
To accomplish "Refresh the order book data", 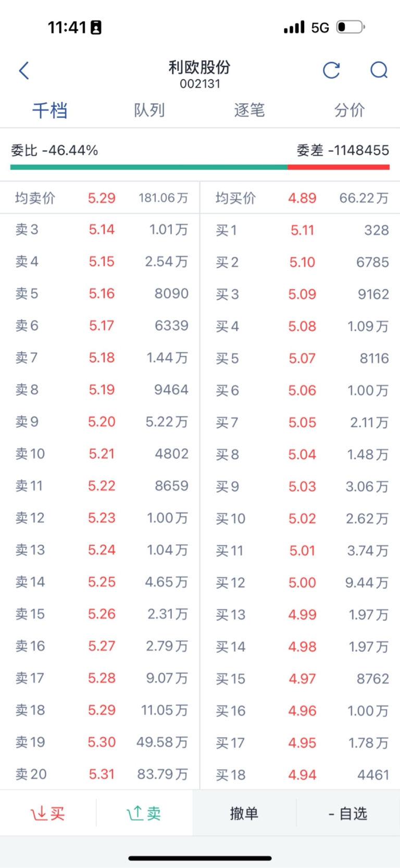I will [331, 70].
